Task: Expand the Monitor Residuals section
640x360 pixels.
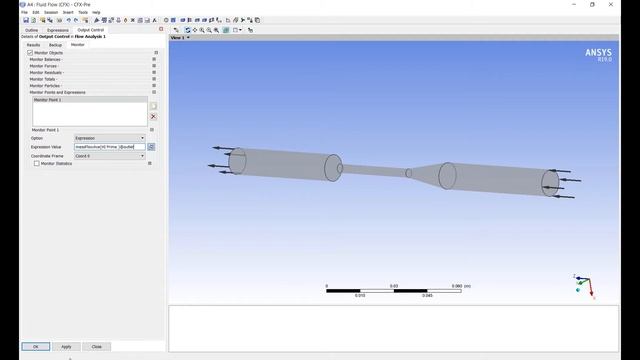Action: [154, 72]
